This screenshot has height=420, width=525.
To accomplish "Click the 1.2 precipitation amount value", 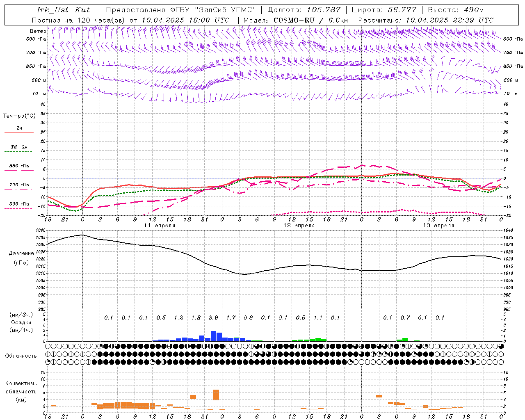I will [178, 317].
